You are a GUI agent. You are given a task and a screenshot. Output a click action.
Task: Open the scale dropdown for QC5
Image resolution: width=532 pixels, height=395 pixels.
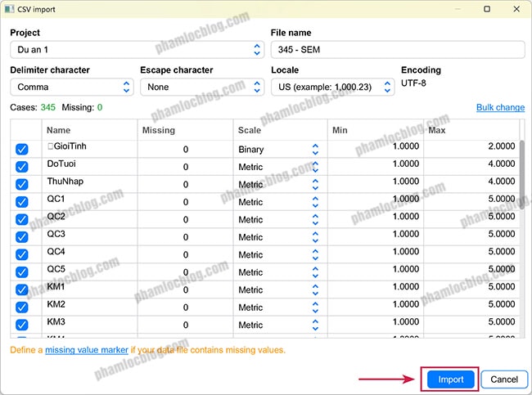[279, 272]
